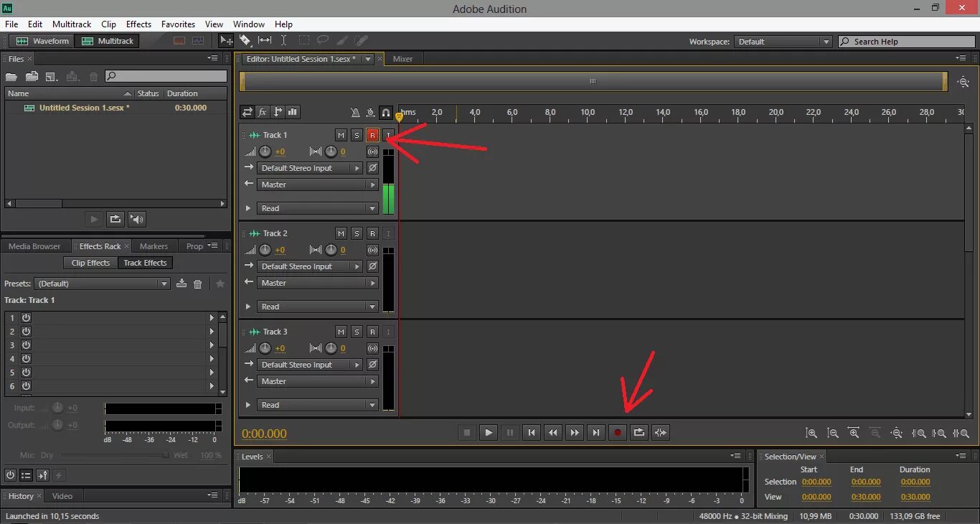Click the Record button in transport
This screenshot has width=980, height=524.
pos(618,432)
